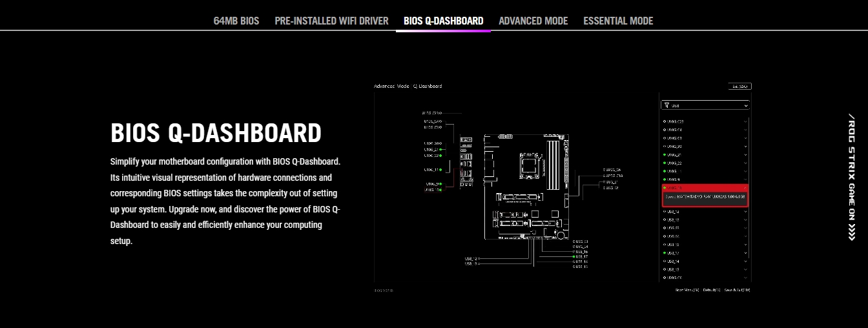Viewport: 868px width, 328px height.
Task: Expand the chevron on the USB_17 list row
Action: [745, 253]
